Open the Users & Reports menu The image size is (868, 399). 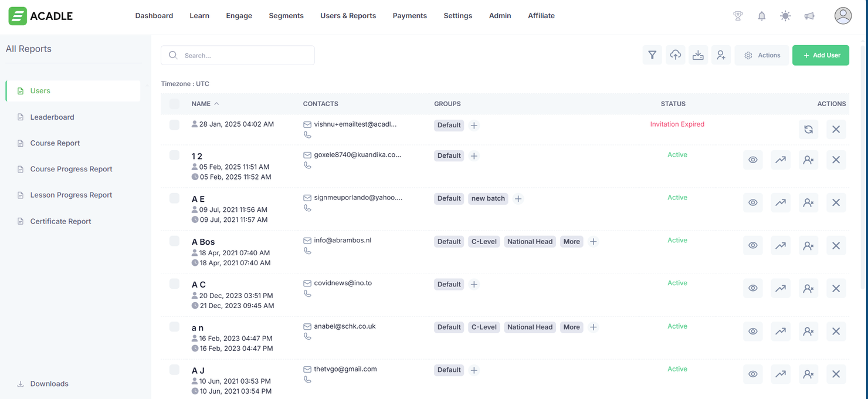348,16
